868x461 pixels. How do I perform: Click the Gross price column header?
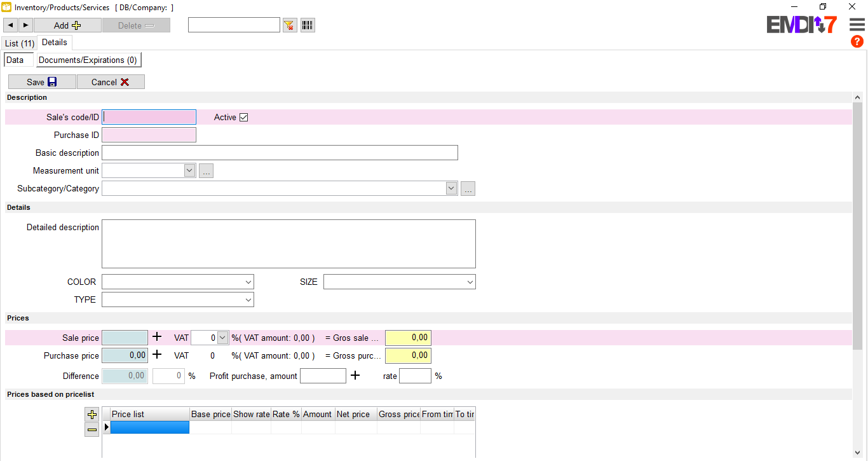point(398,414)
